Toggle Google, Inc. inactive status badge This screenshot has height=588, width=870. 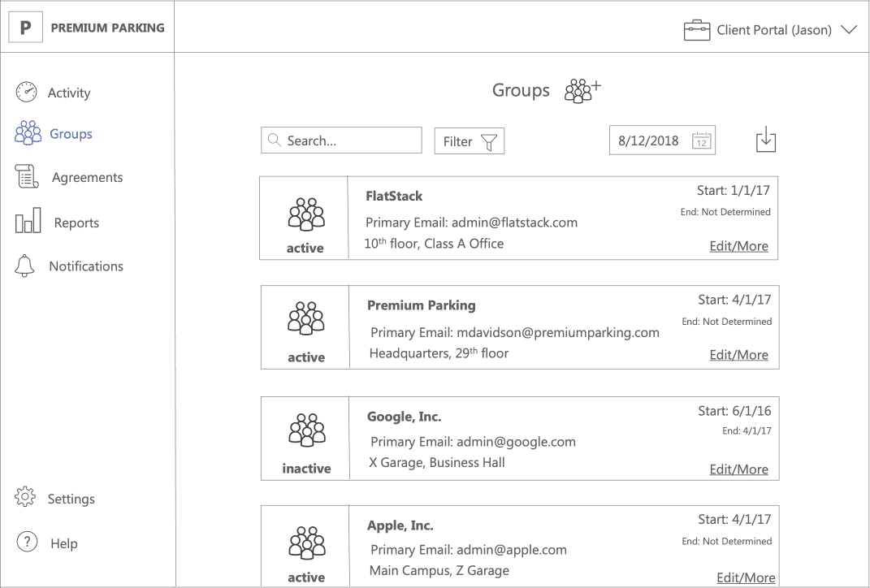[x=306, y=468]
